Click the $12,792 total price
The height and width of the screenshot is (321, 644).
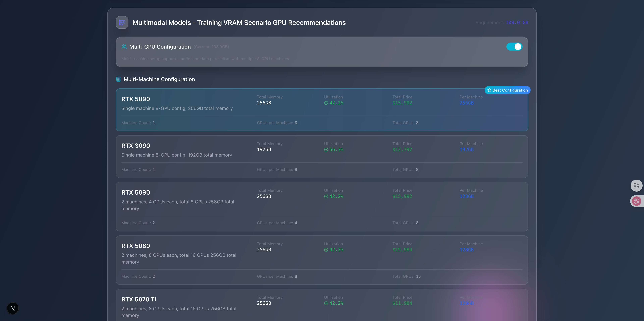pos(402,149)
